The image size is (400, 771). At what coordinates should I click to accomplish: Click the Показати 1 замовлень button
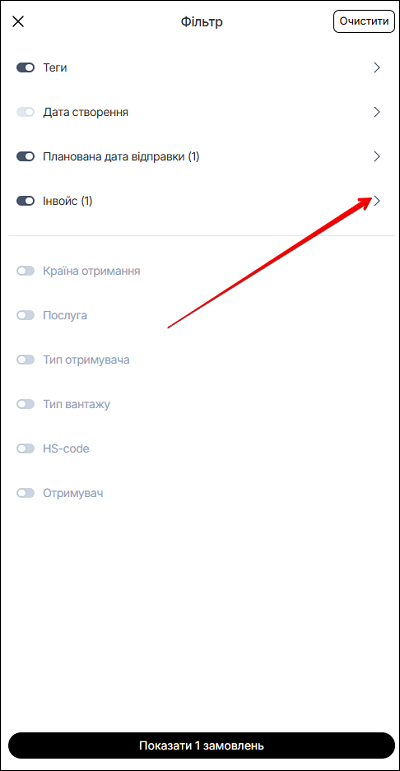pyautogui.click(x=202, y=745)
